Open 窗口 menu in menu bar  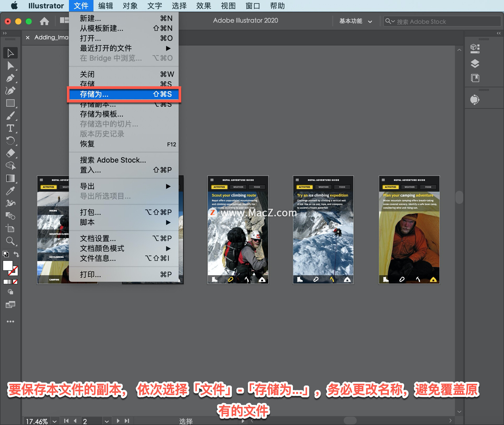253,6
